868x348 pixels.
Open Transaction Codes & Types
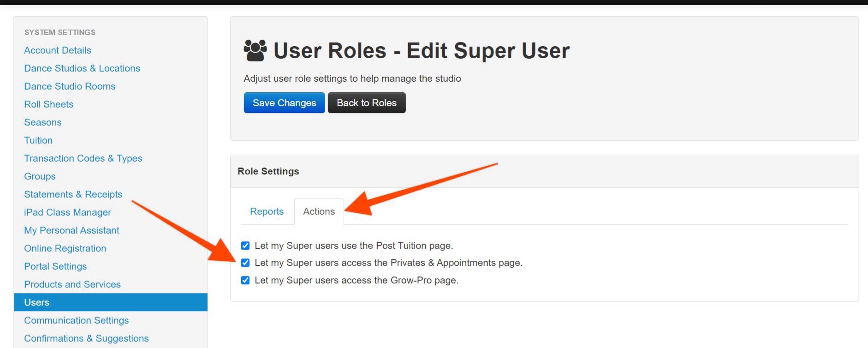pos(83,158)
